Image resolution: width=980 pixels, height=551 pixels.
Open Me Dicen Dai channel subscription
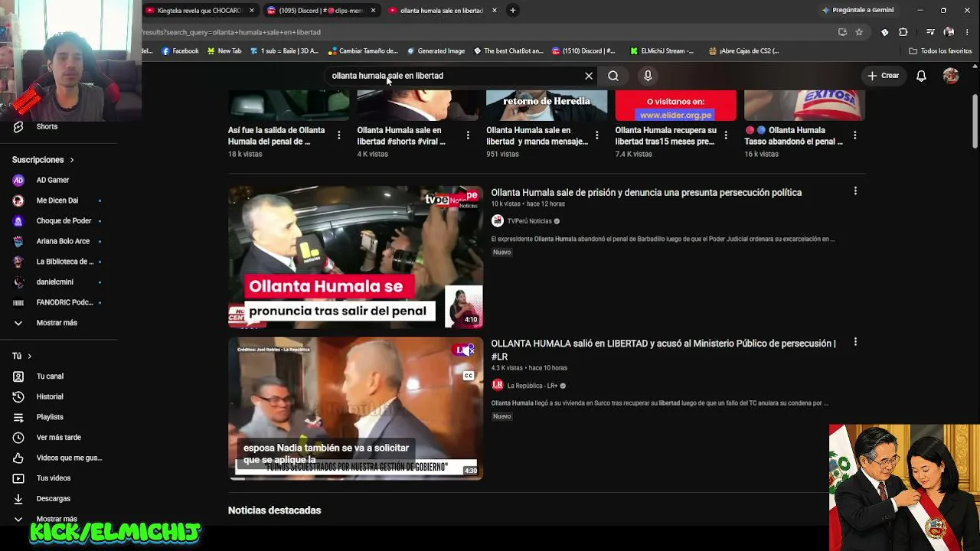coord(57,201)
